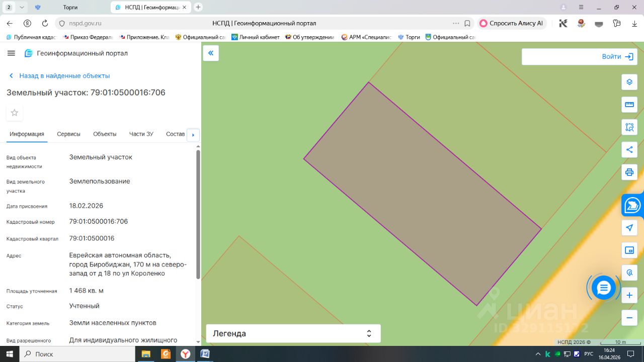Expand the Легенда dropdown

pyautogui.click(x=293, y=333)
